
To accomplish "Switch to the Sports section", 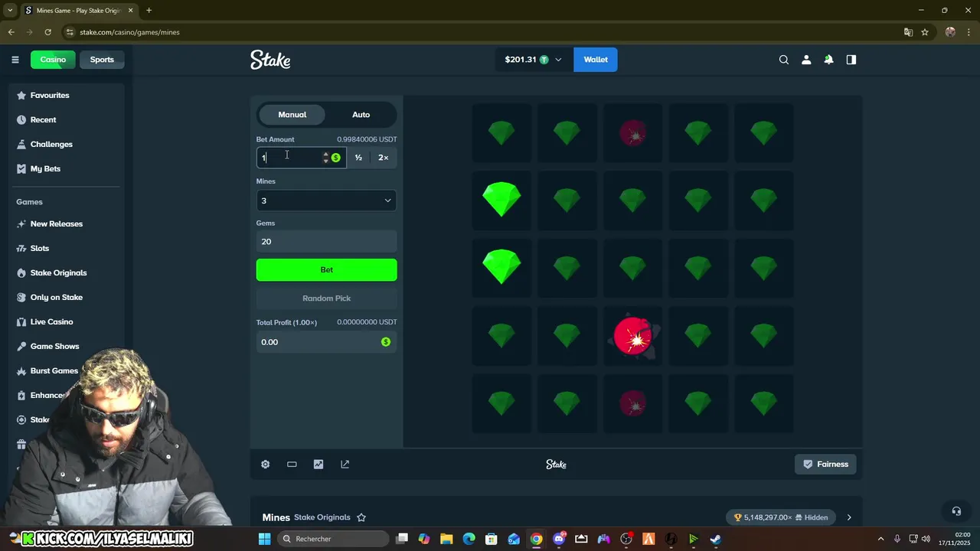I will click(x=102, y=60).
